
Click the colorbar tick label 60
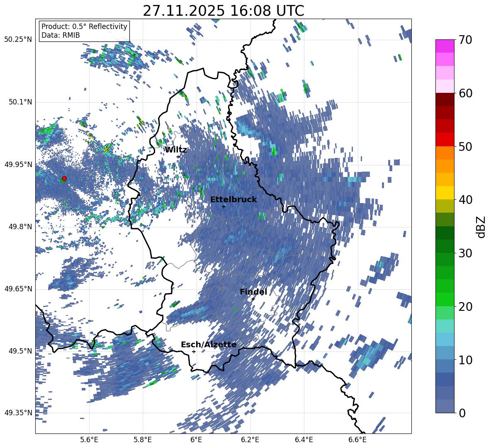[465, 93]
